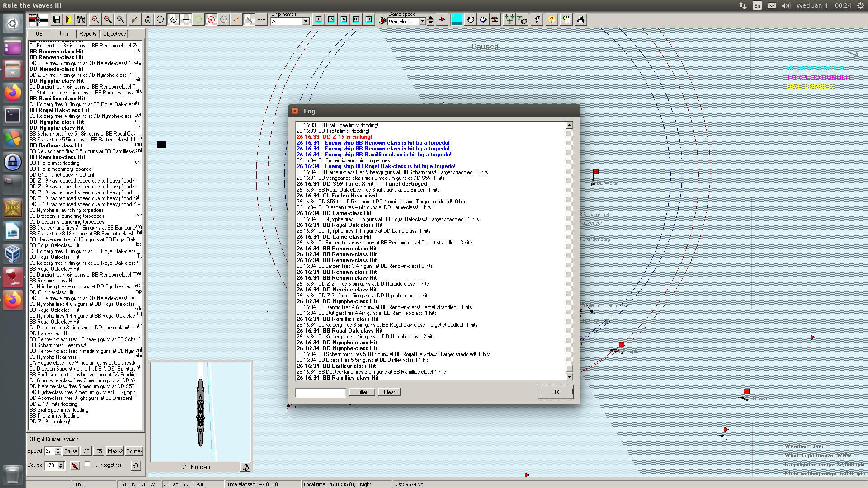Click the Course spinner arrows

[61, 465]
